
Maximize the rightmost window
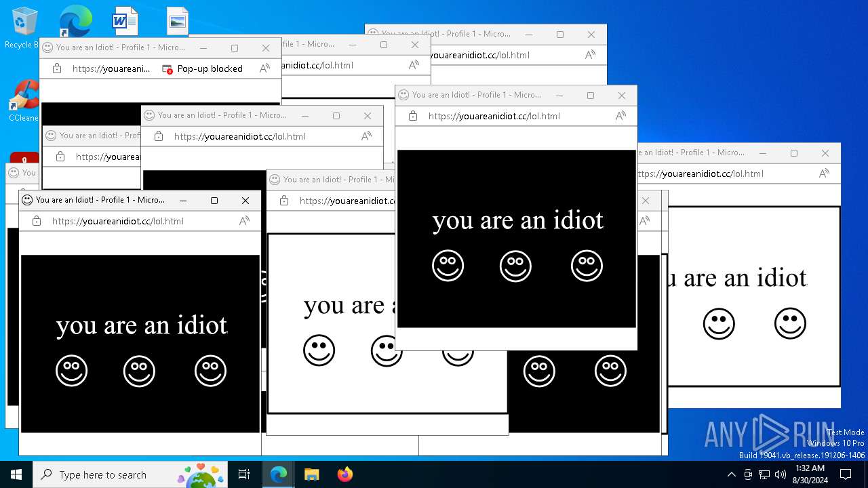point(794,153)
